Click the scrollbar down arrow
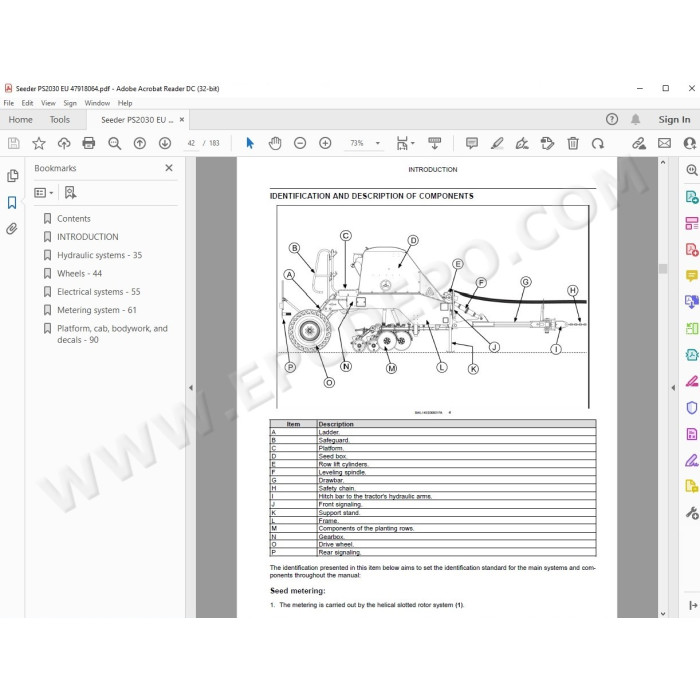The image size is (700, 700). point(663,614)
